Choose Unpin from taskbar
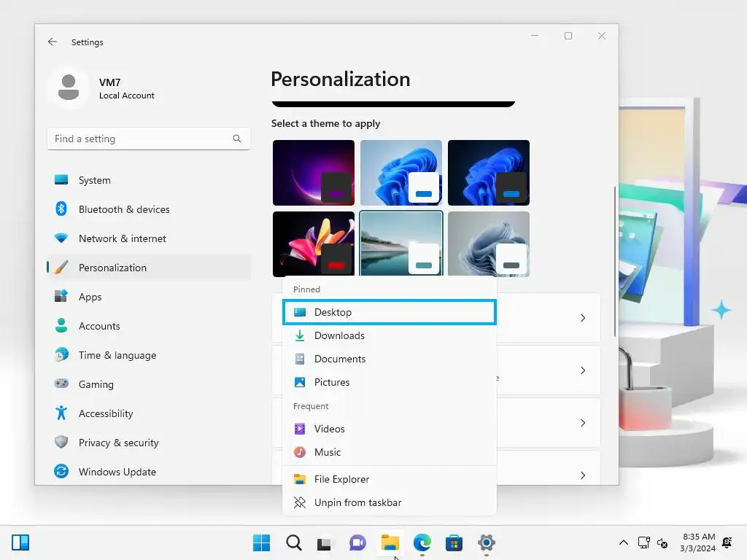The width and height of the screenshot is (747, 560). [390, 503]
